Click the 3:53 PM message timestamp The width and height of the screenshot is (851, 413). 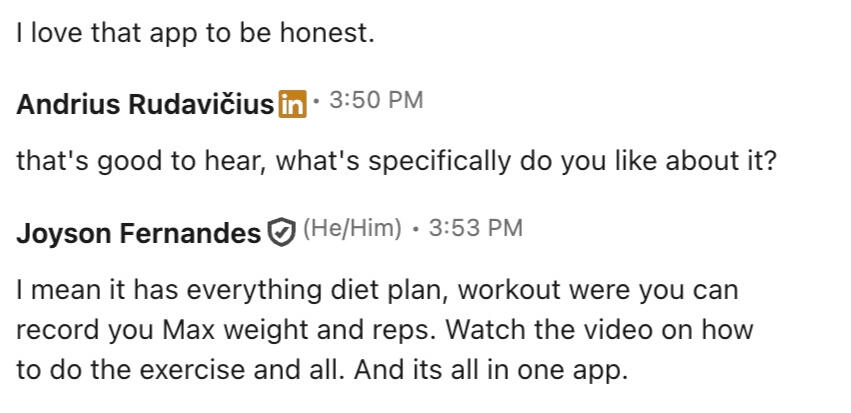475,229
